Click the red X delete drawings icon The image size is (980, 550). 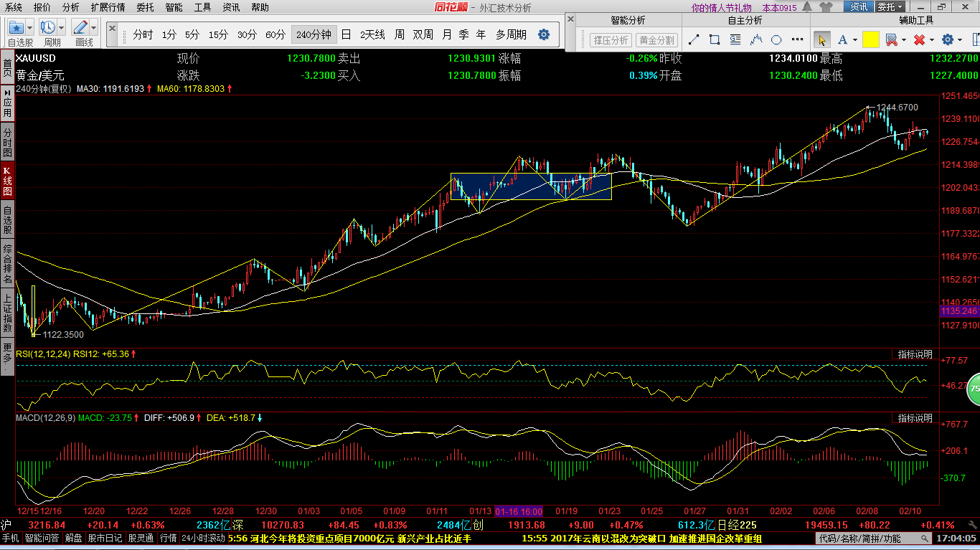point(919,39)
